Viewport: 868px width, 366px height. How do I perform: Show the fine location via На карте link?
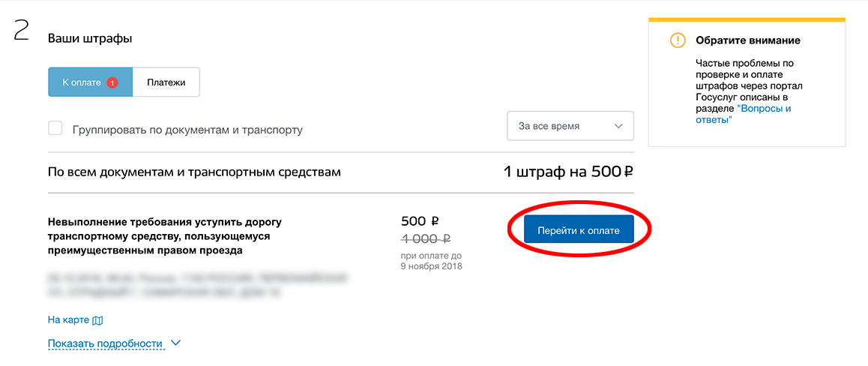pos(69,320)
